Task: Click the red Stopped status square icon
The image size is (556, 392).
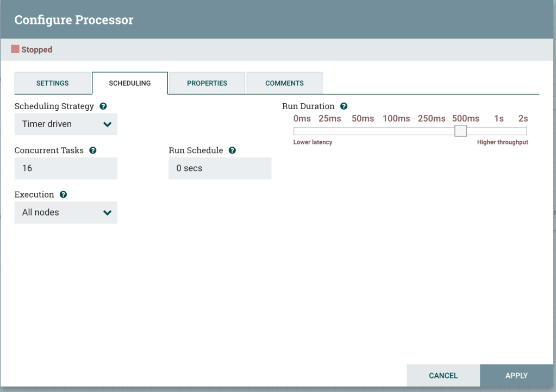Action: 15,49
